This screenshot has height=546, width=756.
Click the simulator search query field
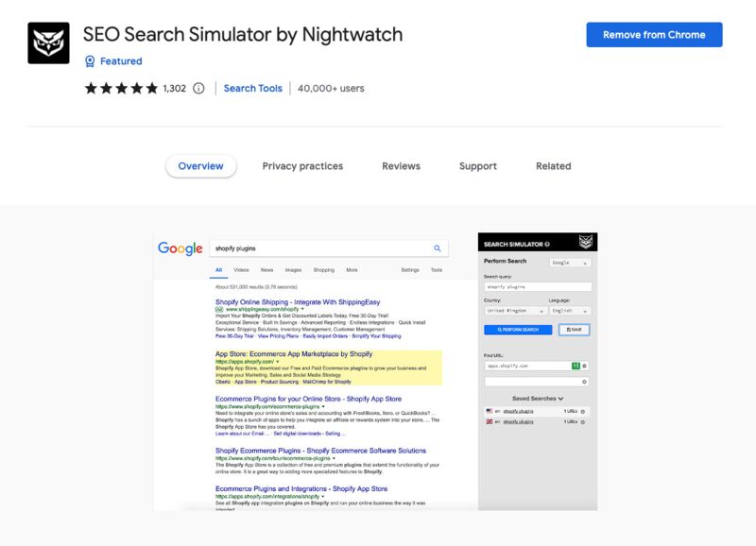[538, 287]
